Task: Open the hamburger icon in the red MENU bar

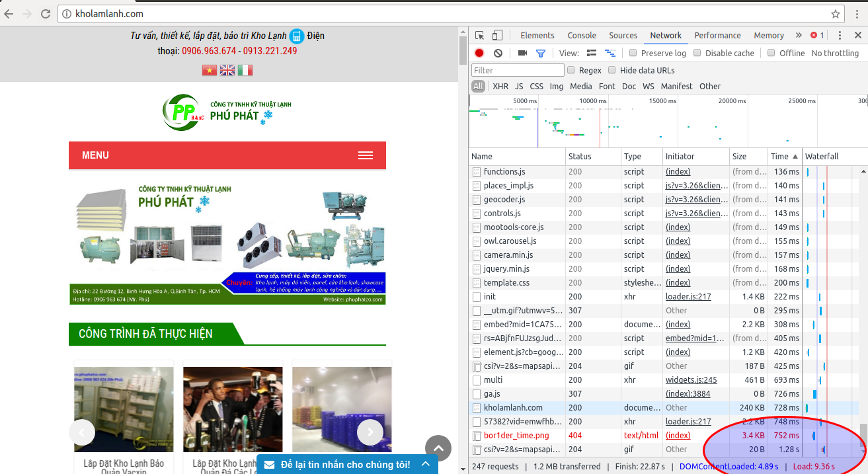Action: tap(366, 155)
